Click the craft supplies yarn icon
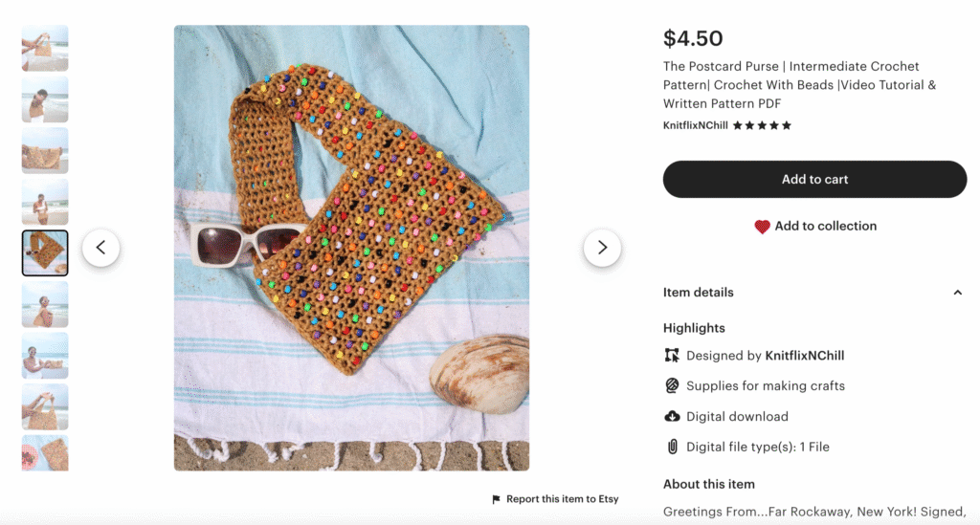 [671, 386]
